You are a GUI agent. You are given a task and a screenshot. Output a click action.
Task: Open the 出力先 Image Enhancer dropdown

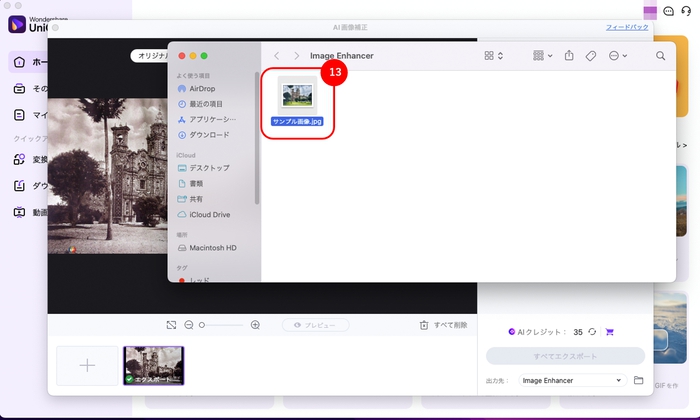[572, 380]
